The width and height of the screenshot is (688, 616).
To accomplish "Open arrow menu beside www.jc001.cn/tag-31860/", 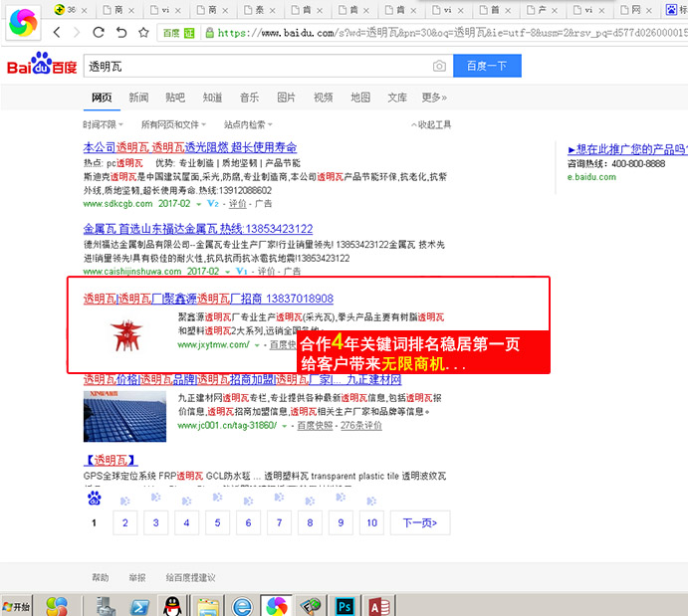I will [285, 426].
